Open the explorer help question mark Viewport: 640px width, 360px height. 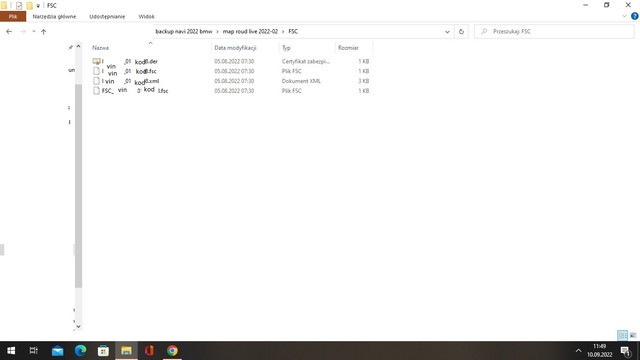click(635, 16)
